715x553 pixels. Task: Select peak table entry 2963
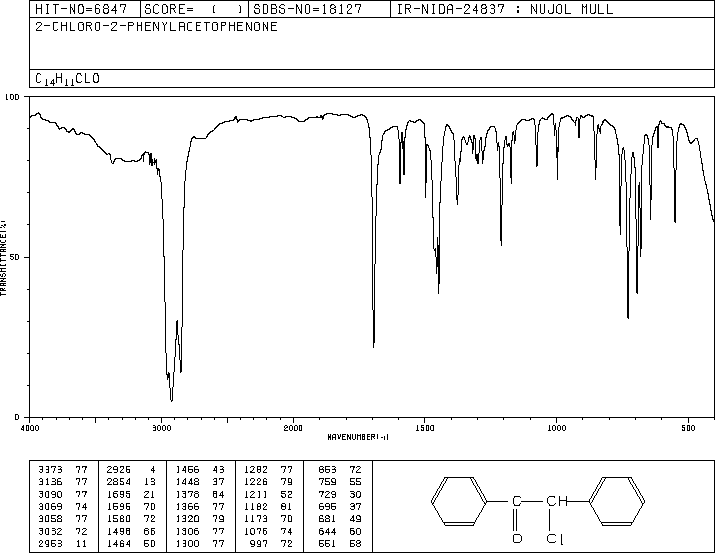[63, 543]
